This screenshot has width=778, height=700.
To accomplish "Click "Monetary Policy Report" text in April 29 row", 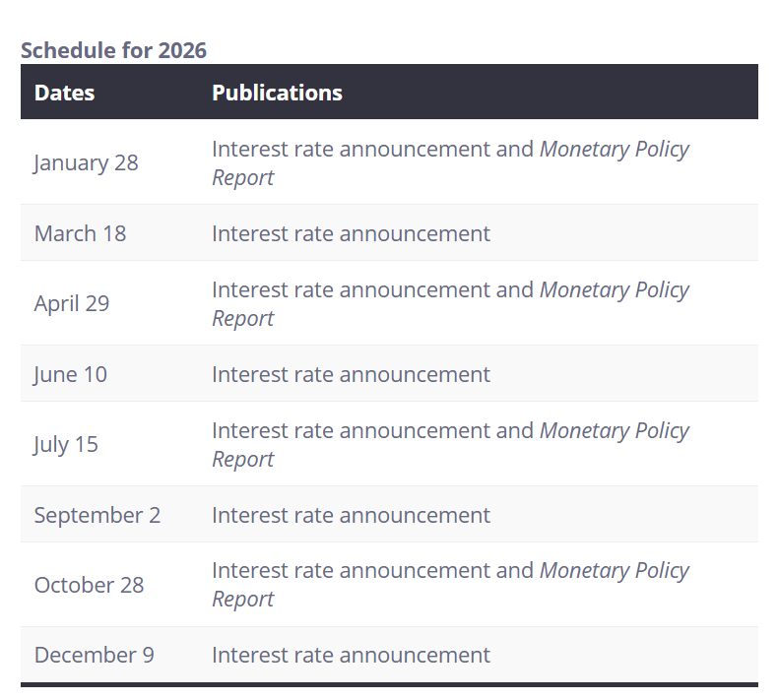I will 614,290.
